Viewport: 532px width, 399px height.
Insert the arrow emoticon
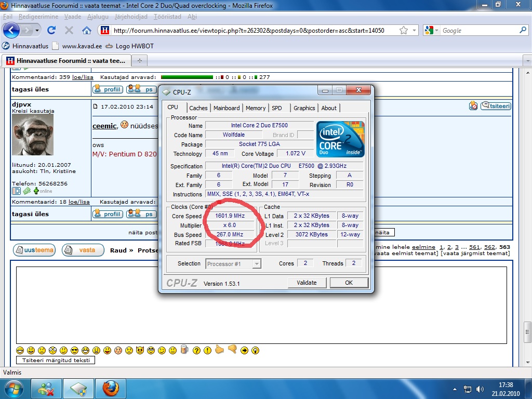pos(244,351)
